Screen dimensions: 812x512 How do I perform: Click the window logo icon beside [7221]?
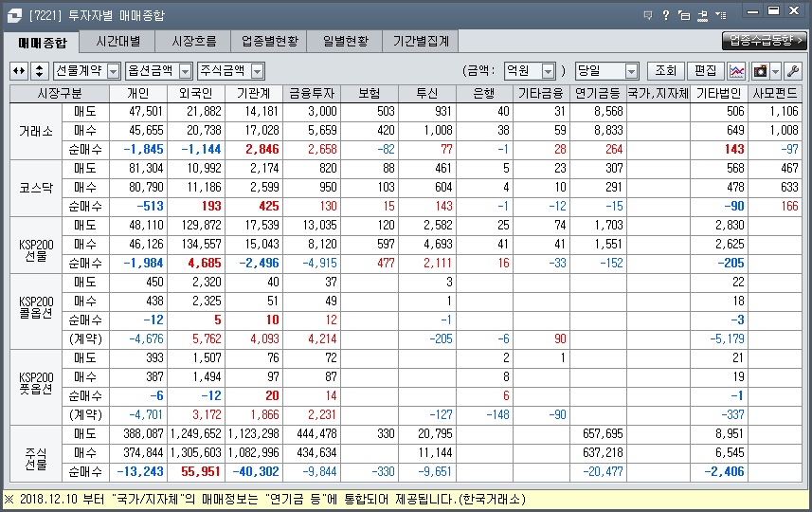15,15
